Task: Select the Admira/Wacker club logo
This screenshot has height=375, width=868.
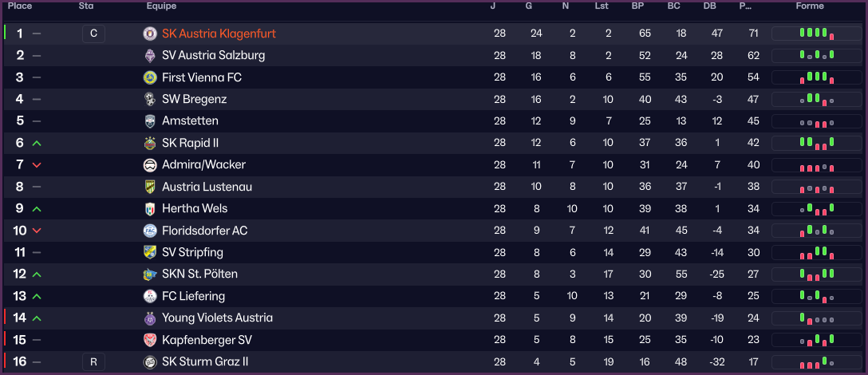Action: point(150,165)
